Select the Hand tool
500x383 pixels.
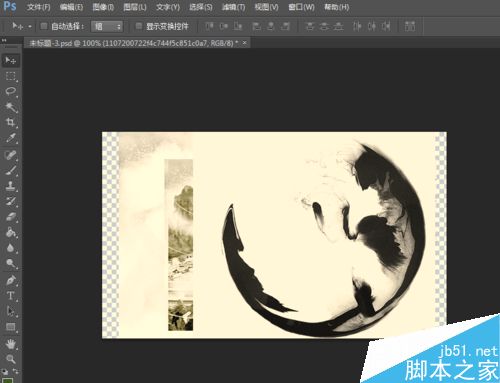pyautogui.click(x=11, y=344)
